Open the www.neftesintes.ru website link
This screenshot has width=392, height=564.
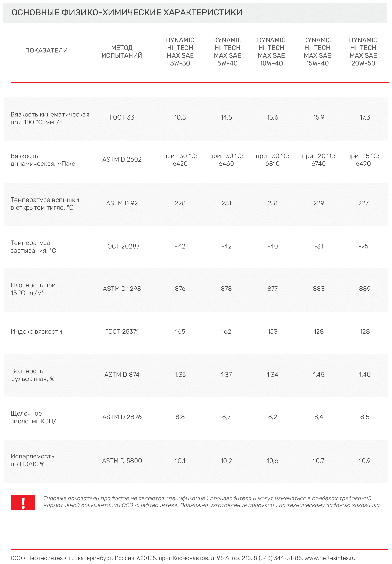tap(330, 558)
